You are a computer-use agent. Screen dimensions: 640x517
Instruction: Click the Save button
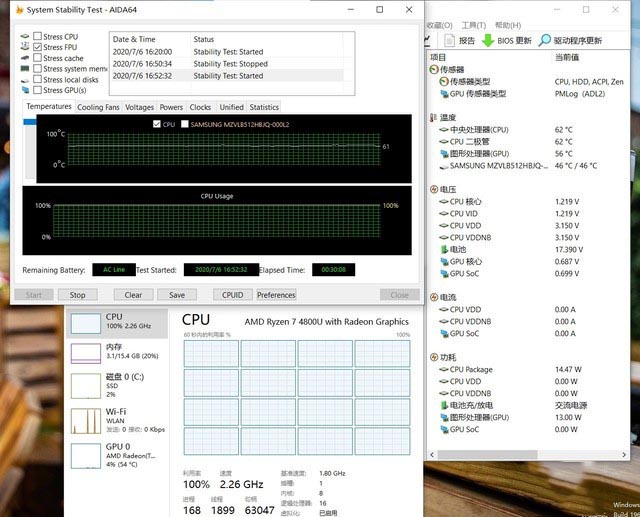pyautogui.click(x=177, y=295)
